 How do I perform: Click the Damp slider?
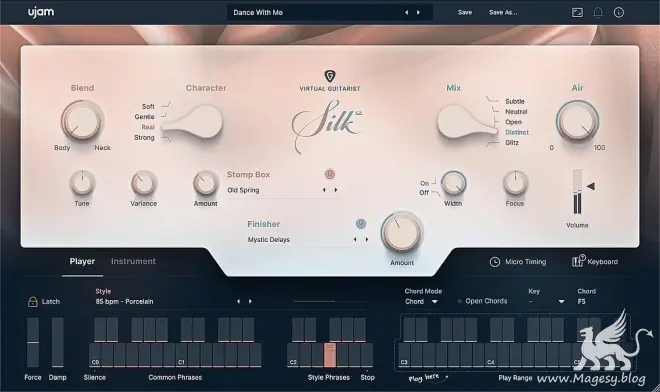tap(58, 342)
